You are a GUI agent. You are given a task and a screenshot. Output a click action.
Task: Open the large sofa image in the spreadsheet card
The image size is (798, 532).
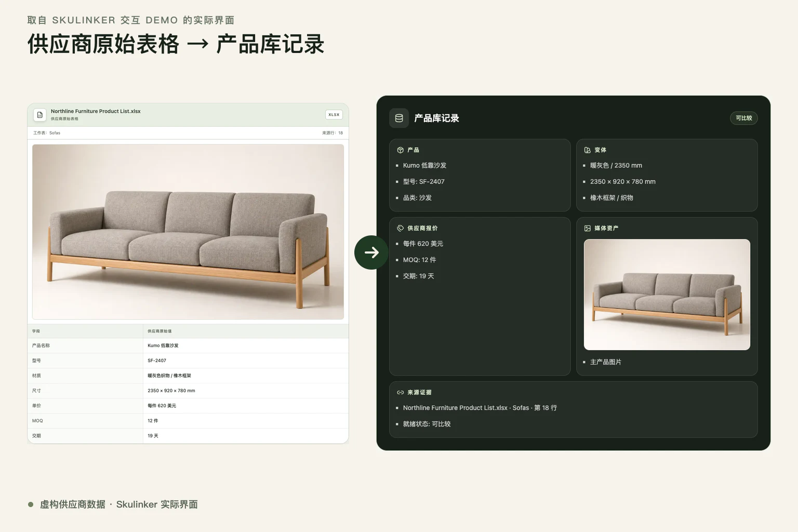(x=188, y=232)
